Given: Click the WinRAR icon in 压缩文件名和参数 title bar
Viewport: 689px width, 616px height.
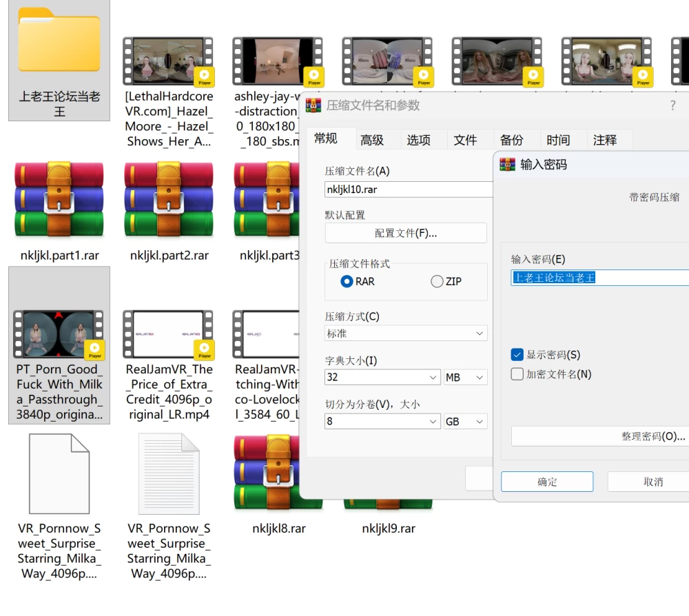Looking at the screenshot, I should [313, 105].
